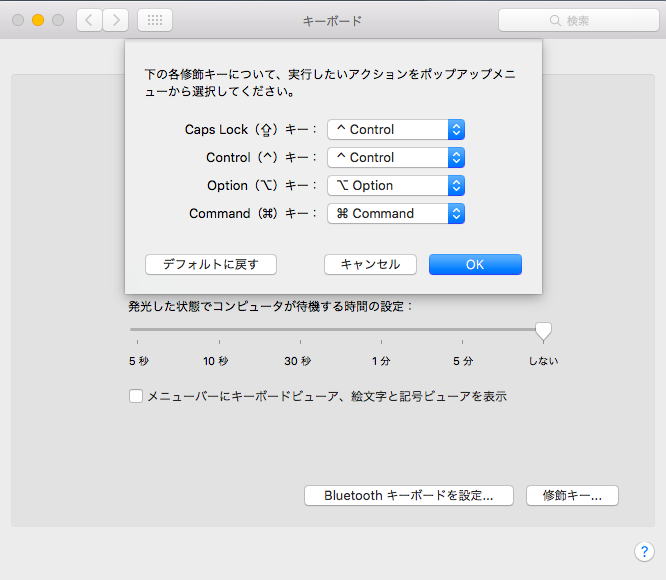The image size is (666, 580).
Task: Click the yellow minimize window button
Action: point(38,20)
